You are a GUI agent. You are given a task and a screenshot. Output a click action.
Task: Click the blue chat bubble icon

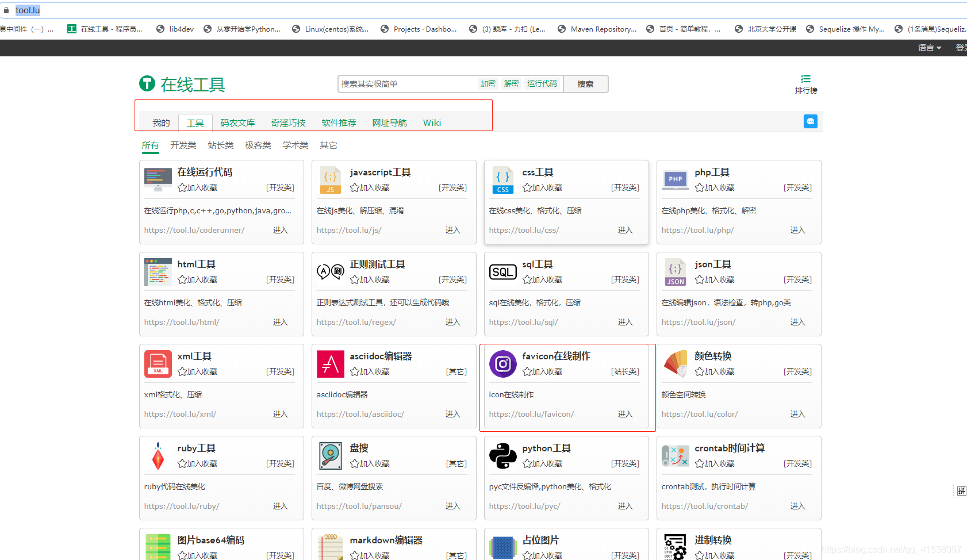[x=810, y=121]
